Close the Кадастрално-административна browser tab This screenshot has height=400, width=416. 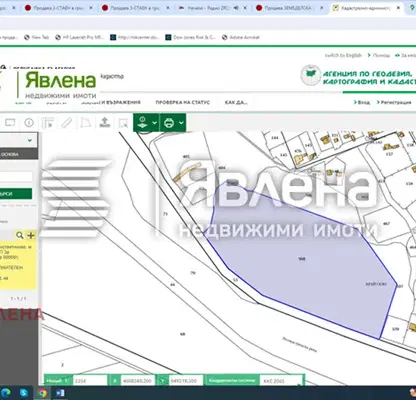click(x=398, y=8)
